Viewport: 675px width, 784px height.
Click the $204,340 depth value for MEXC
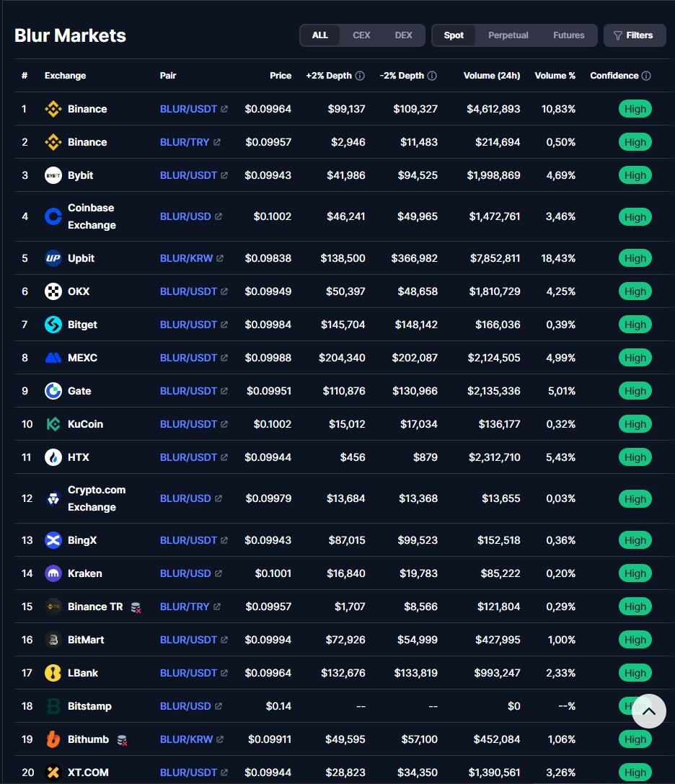tap(342, 358)
